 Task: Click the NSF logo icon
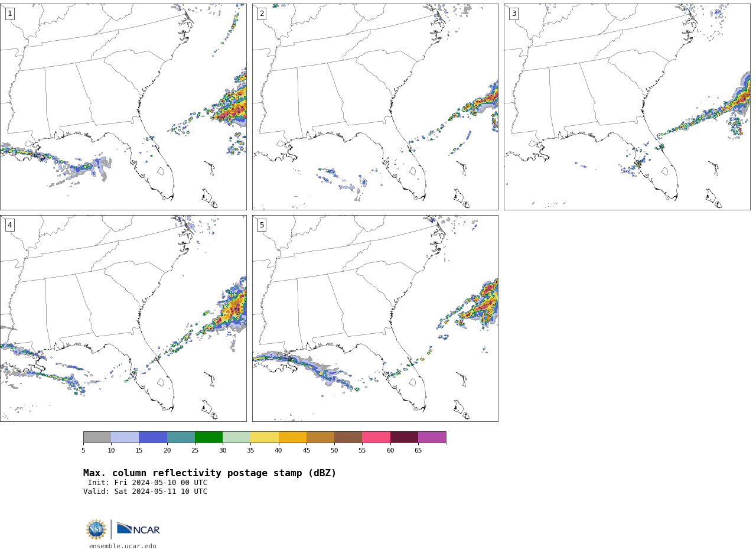[96, 529]
